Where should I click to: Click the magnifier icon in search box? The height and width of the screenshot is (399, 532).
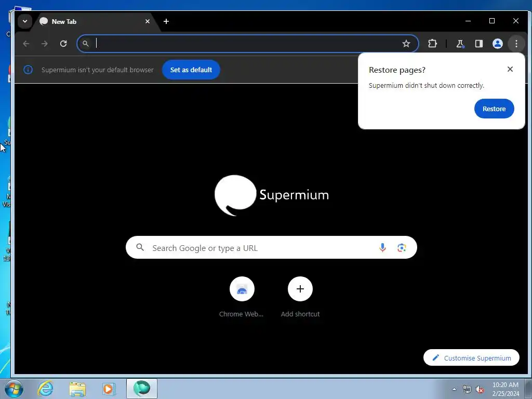click(x=140, y=247)
